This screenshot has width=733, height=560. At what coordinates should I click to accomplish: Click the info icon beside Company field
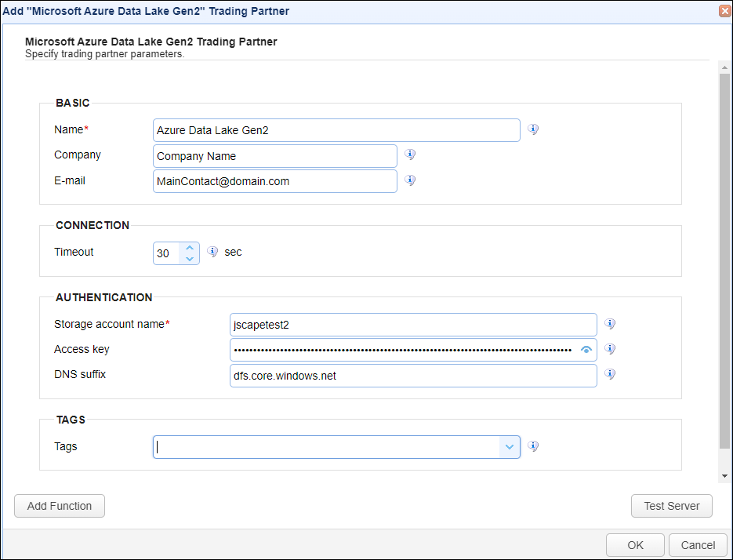coord(410,155)
